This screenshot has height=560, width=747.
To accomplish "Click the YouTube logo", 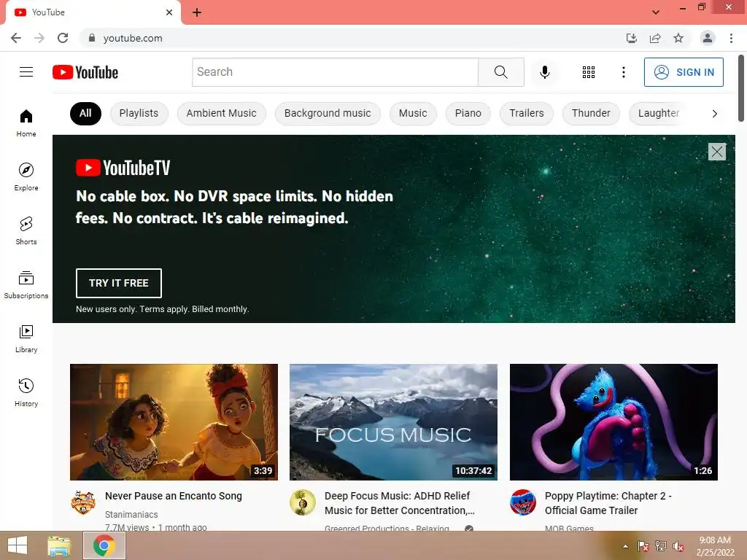I will (x=85, y=72).
